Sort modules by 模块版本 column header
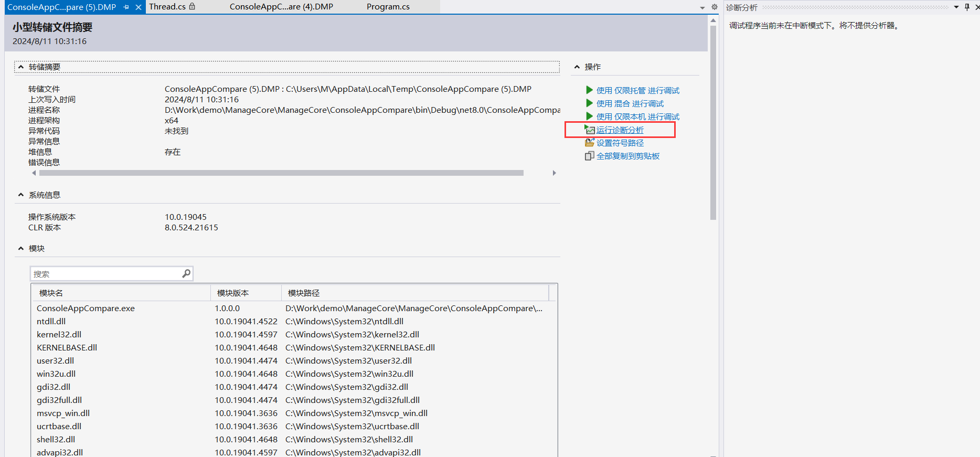The image size is (980, 457). point(246,293)
